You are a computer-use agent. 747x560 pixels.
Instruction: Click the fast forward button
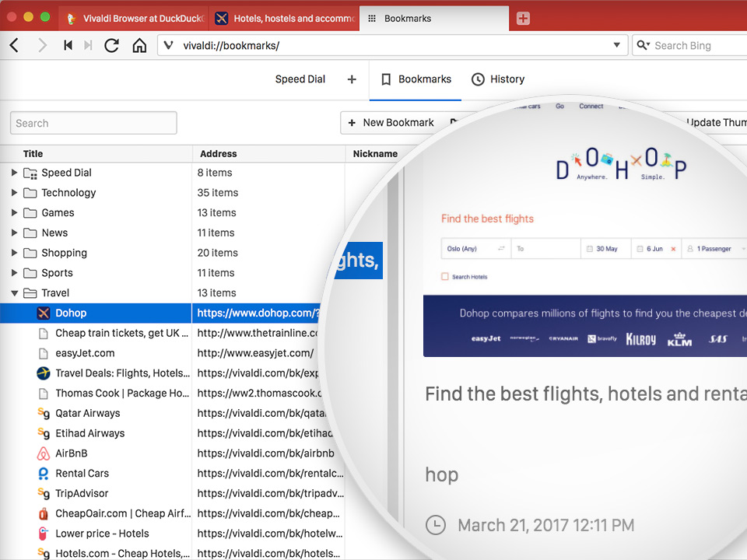pyautogui.click(x=88, y=46)
